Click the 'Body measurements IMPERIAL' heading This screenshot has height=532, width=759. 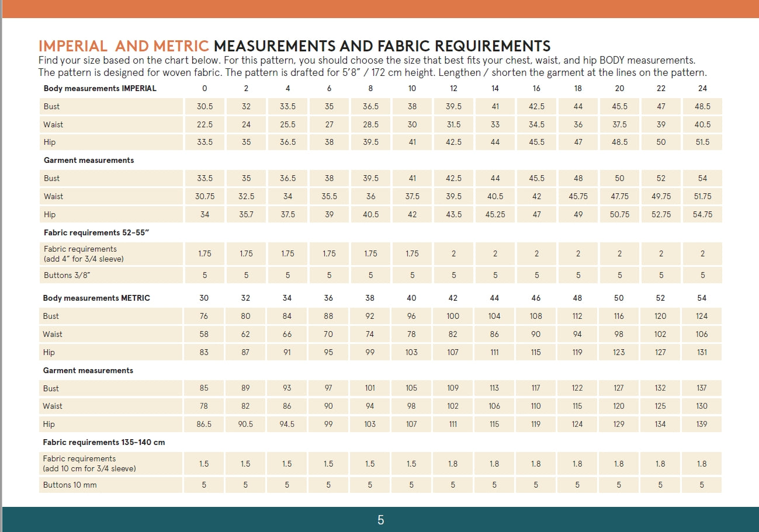(x=100, y=89)
